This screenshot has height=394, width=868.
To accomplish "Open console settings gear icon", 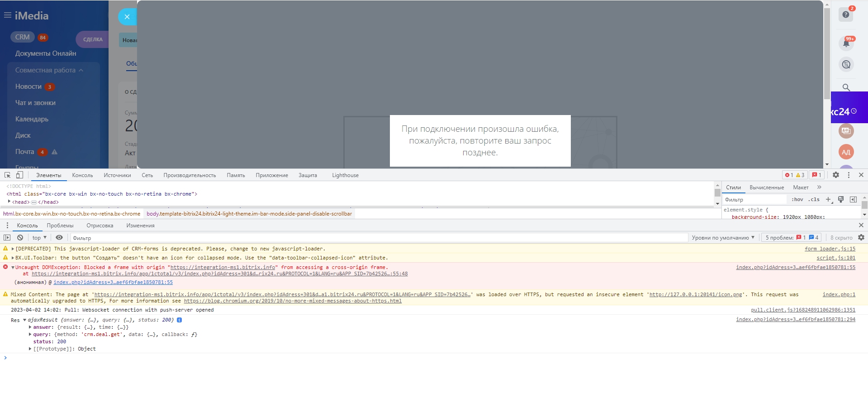I will (x=861, y=238).
